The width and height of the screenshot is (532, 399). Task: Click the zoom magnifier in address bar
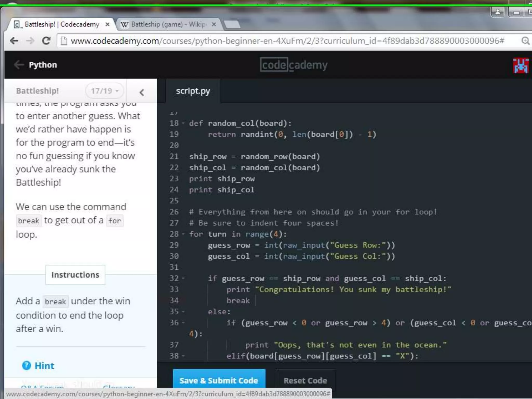525,41
